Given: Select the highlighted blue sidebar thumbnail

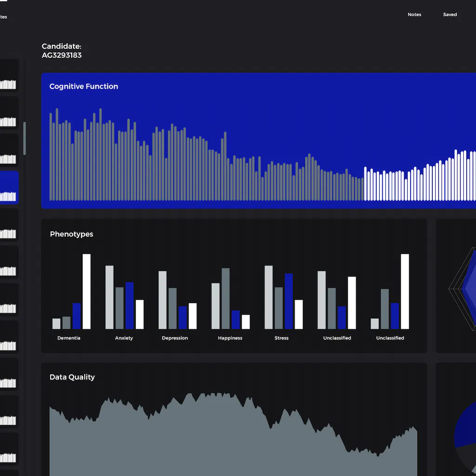Looking at the screenshot, I should tap(9, 188).
